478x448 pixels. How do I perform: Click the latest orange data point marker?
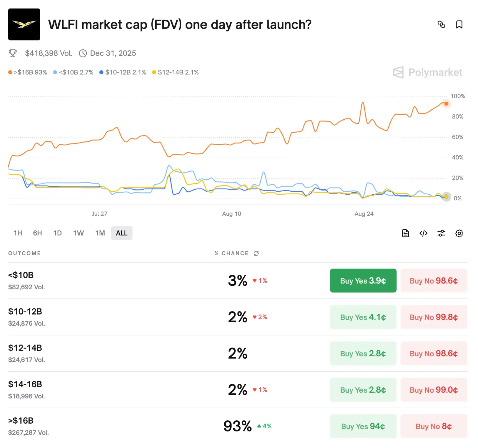pyautogui.click(x=446, y=104)
